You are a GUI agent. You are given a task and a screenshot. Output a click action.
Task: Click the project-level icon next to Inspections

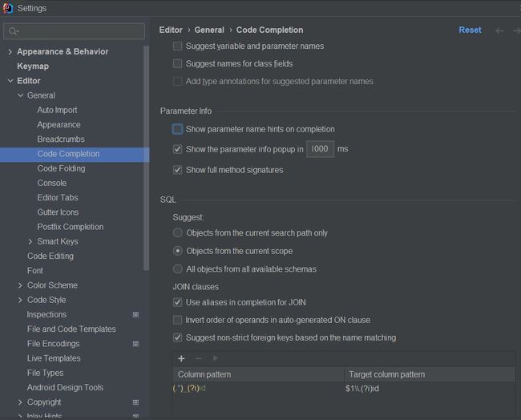point(135,315)
